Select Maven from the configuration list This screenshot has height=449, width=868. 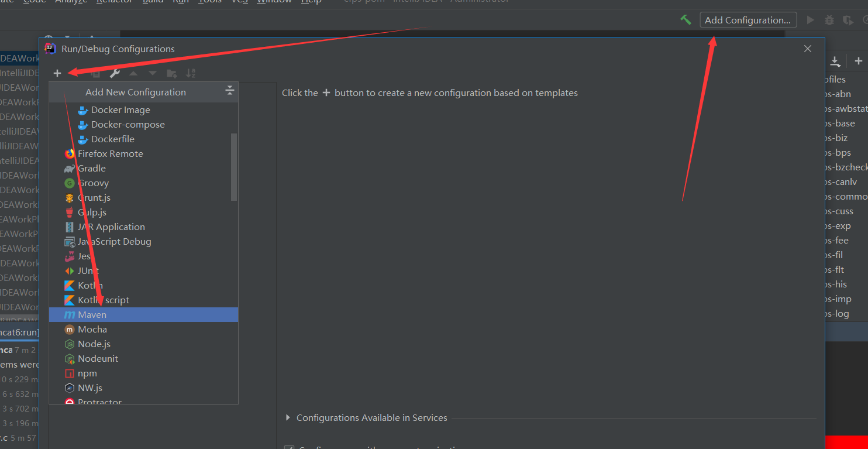coord(92,314)
